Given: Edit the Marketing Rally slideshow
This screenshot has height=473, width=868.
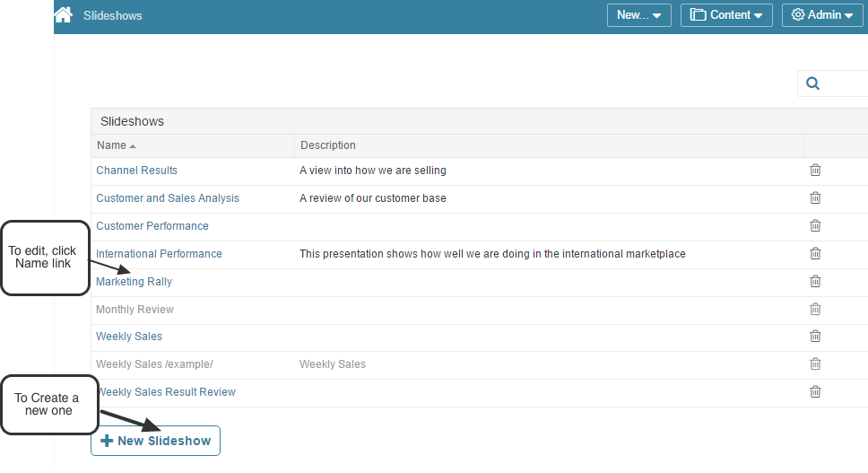Looking at the screenshot, I should pyautogui.click(x=135, y=282).
